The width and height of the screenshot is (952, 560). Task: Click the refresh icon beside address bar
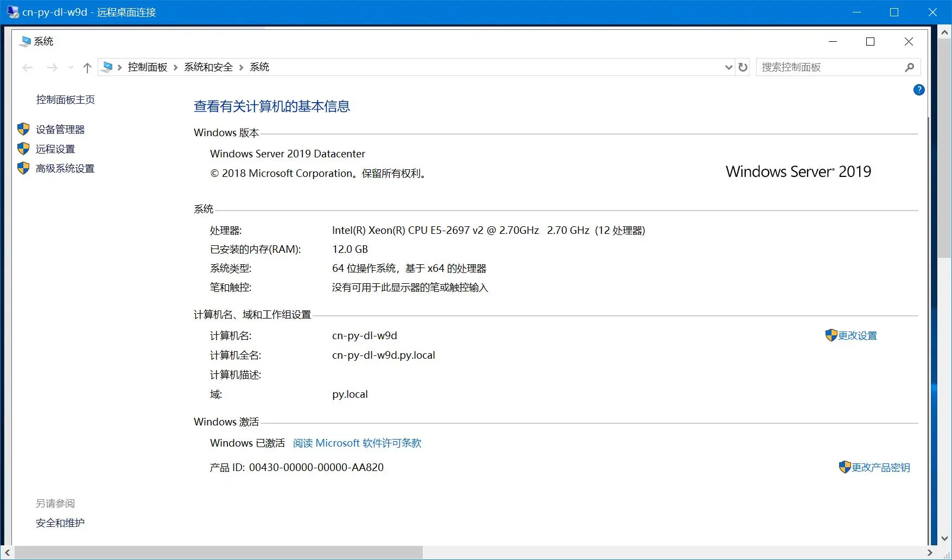coord(743,67)
